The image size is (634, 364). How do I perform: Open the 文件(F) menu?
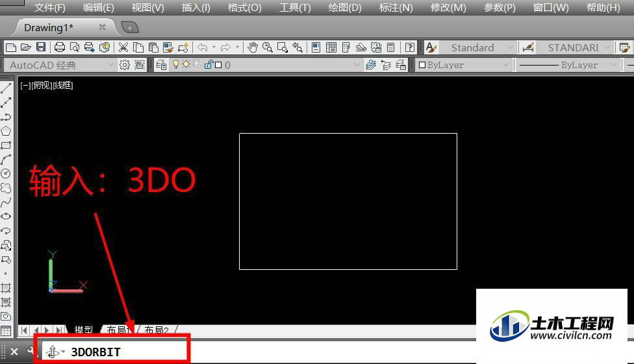tap(49, 7)
